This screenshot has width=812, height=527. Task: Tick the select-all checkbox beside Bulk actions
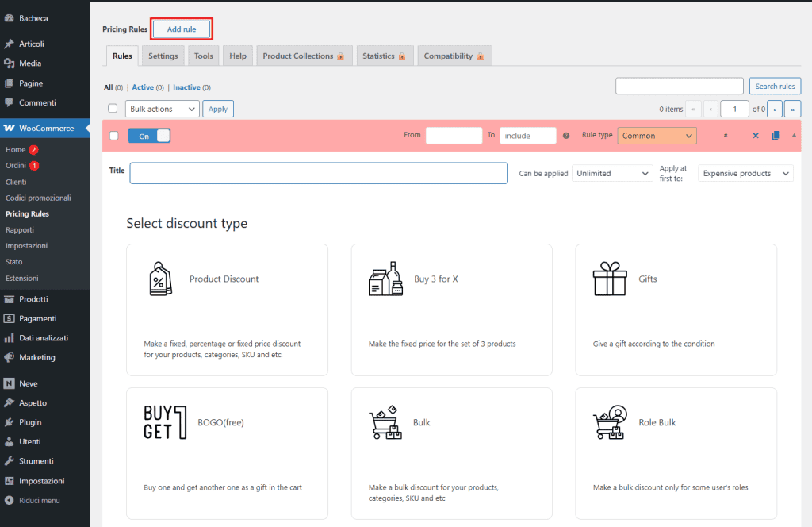(x=113, y=108)
